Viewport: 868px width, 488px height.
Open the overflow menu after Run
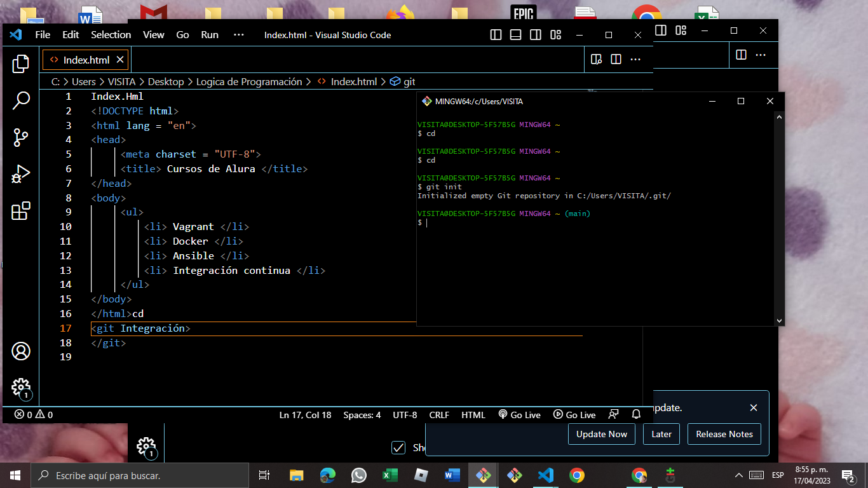(x=239, y=35)
